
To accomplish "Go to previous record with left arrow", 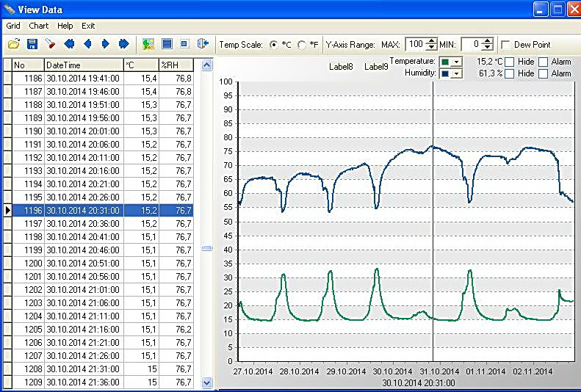I will pos(87,44).
